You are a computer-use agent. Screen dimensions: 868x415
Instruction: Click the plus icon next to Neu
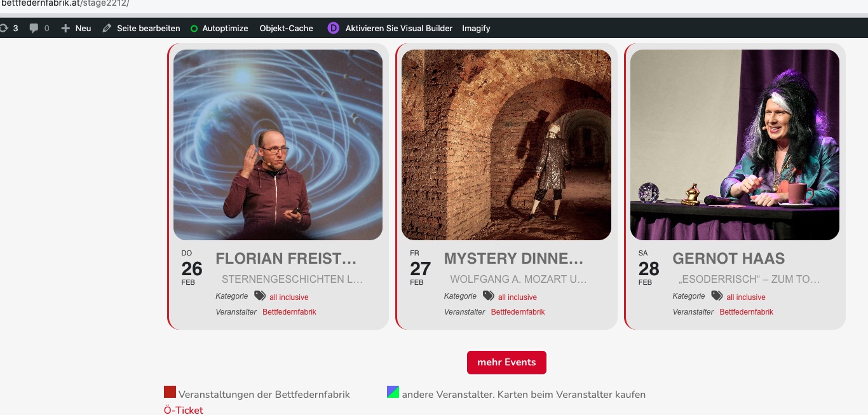click(65, 28)
